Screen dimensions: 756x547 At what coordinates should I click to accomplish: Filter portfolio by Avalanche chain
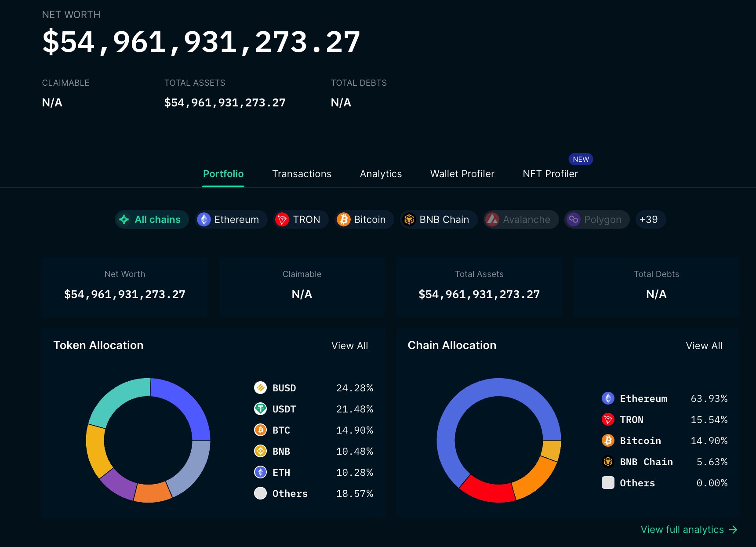coord(521,219)
